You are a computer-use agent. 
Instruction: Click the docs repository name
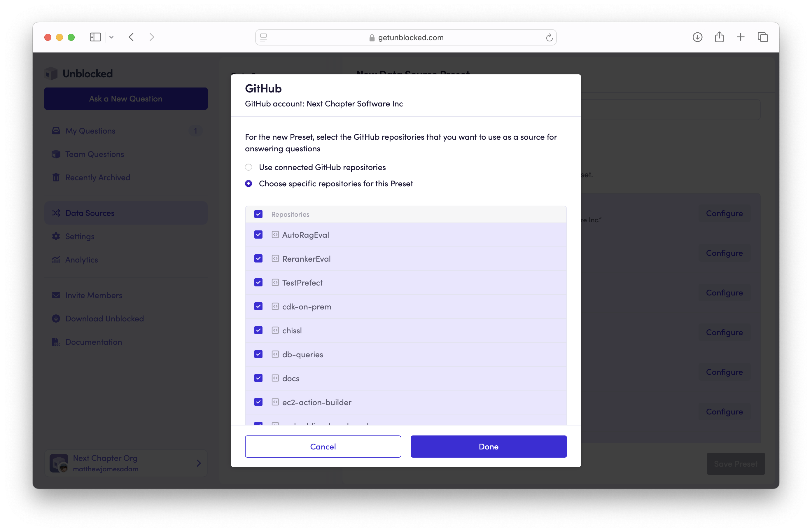pos(291,378)
